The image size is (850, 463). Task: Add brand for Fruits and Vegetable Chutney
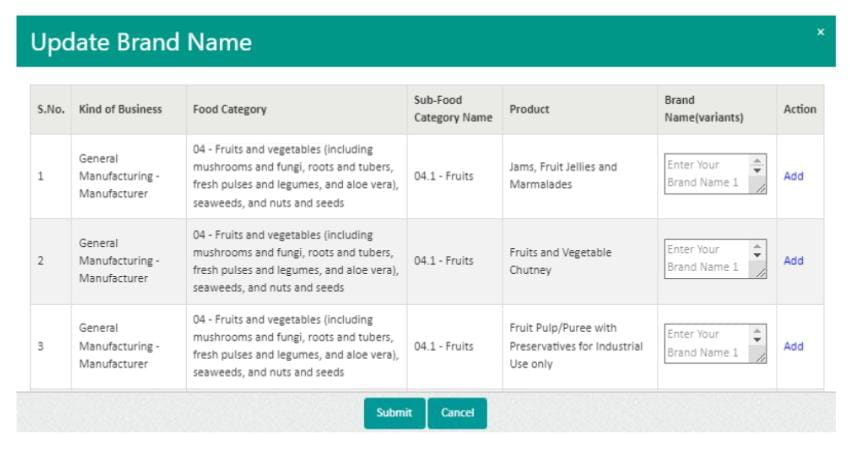[x=793, y=261]
